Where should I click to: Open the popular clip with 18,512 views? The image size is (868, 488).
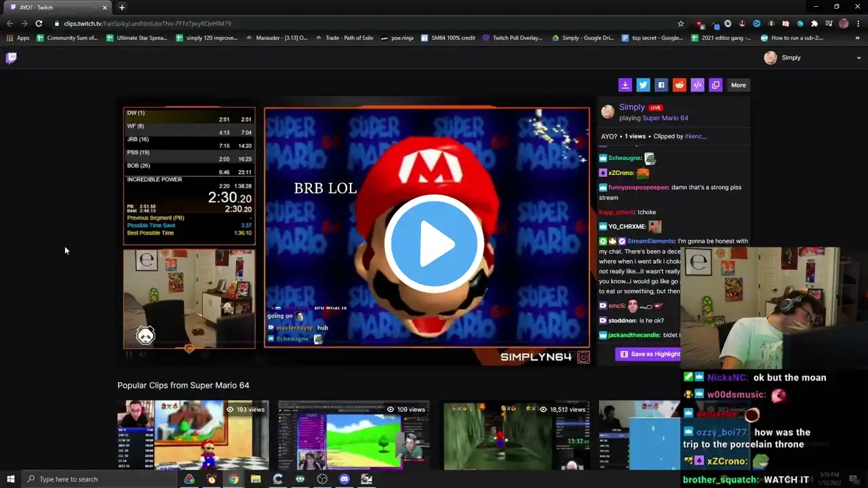pos(515,435)
